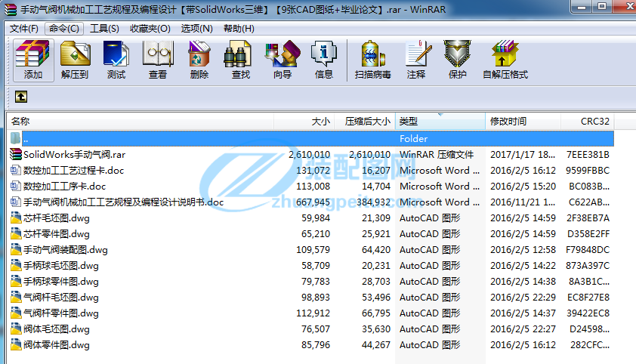Click the Delete (删除) toolbar icon

tap(199, 60)
